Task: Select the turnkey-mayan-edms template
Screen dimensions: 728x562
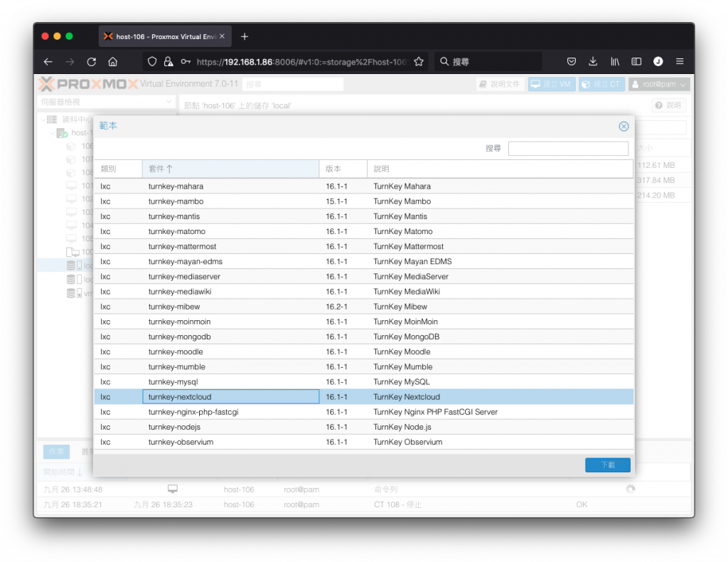Action: (x=364, y=262)
